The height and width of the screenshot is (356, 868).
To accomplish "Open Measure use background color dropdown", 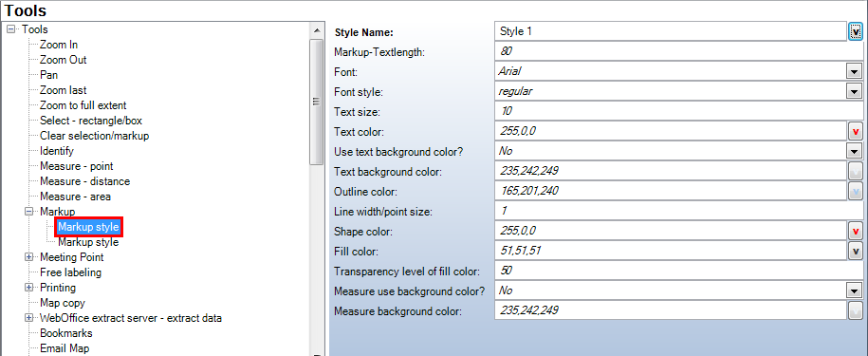I will (x=855, y=290).
